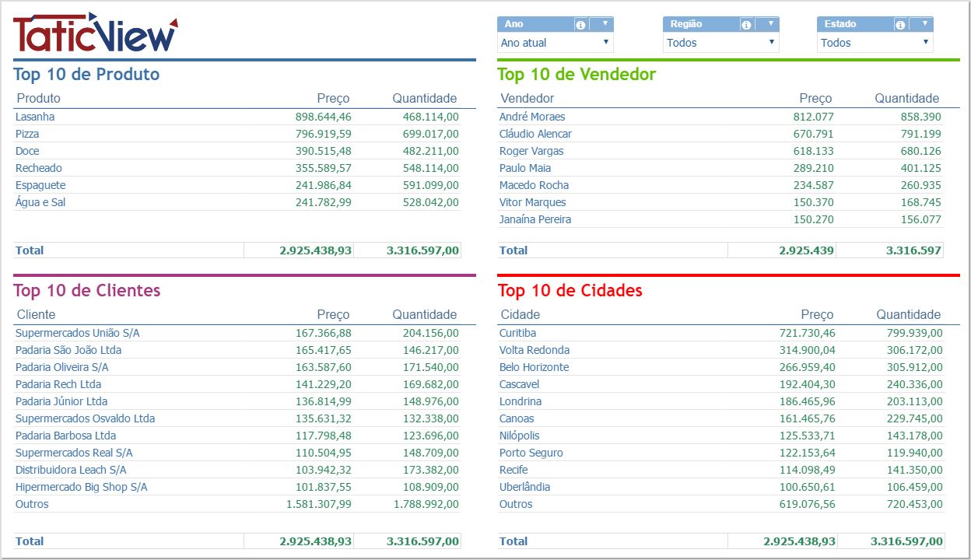This screenshot has height=560, width=971.
Task: Open the Estado filter header arrow menu
Action: 924,24
